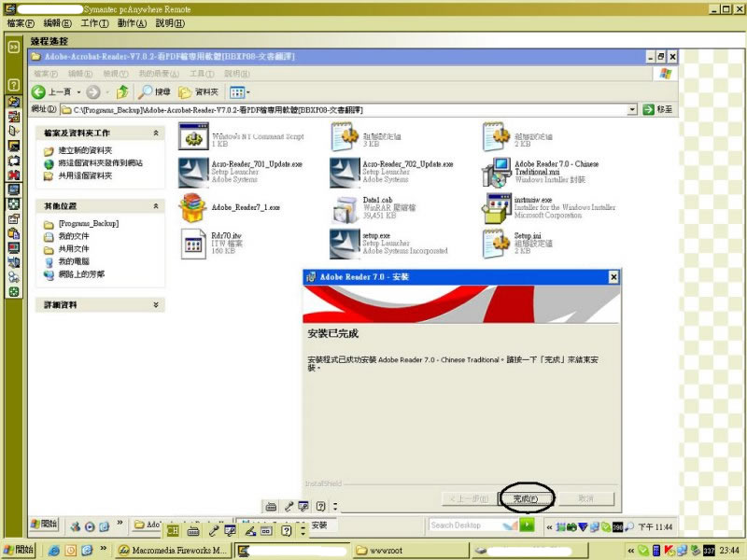Click 共用這個資料夾 link

click(85, 175)
